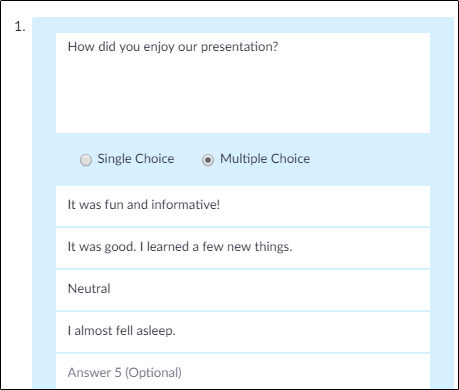Focus the question text box

[243, 83]
